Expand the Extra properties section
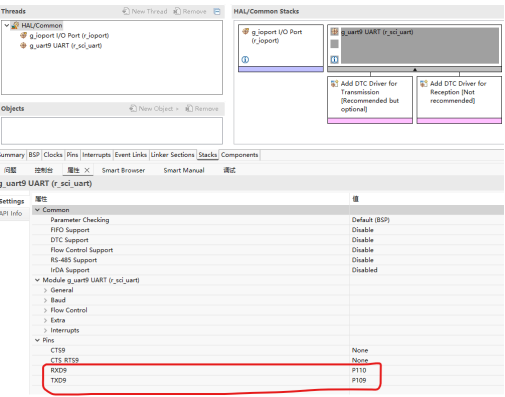 pyautogui.click(x=45, y=320)
